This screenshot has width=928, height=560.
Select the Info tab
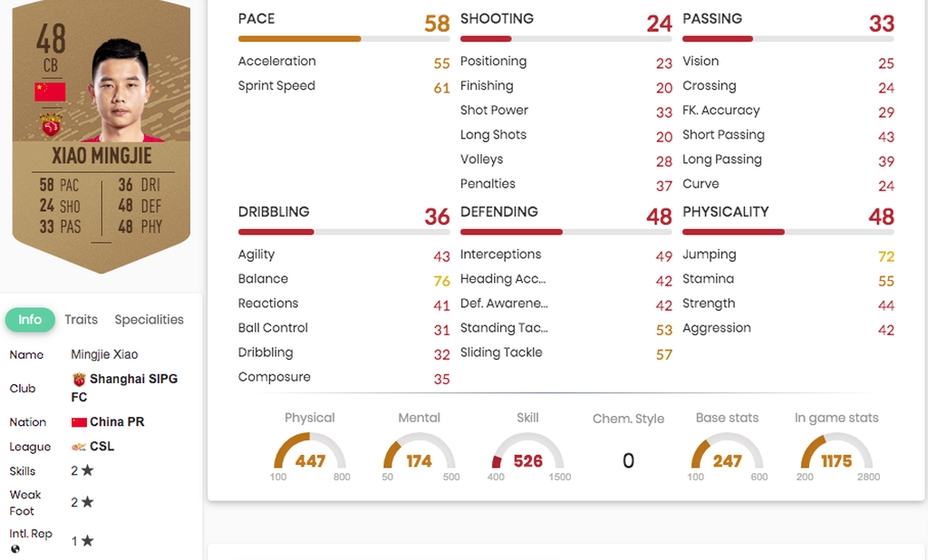point(30,320)
